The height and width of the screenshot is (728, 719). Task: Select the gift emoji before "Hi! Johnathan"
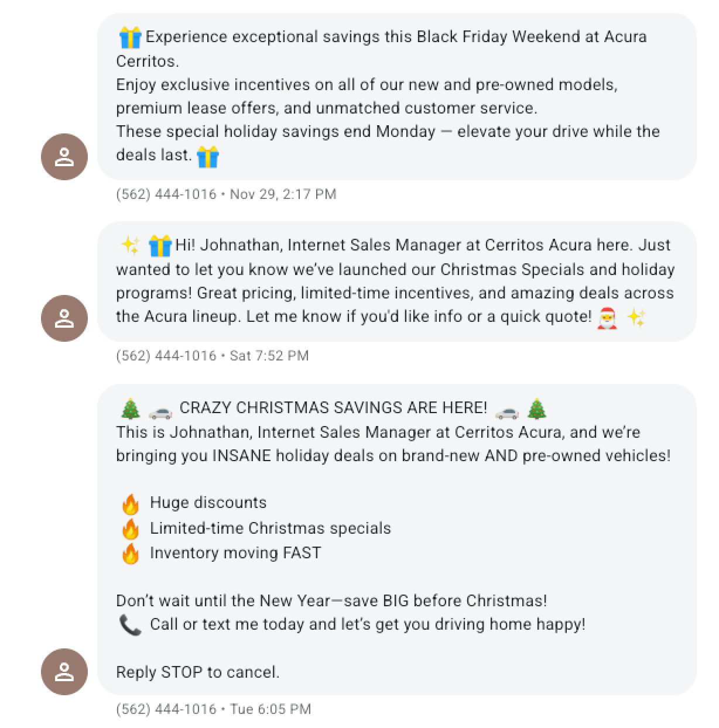(160, 246)
